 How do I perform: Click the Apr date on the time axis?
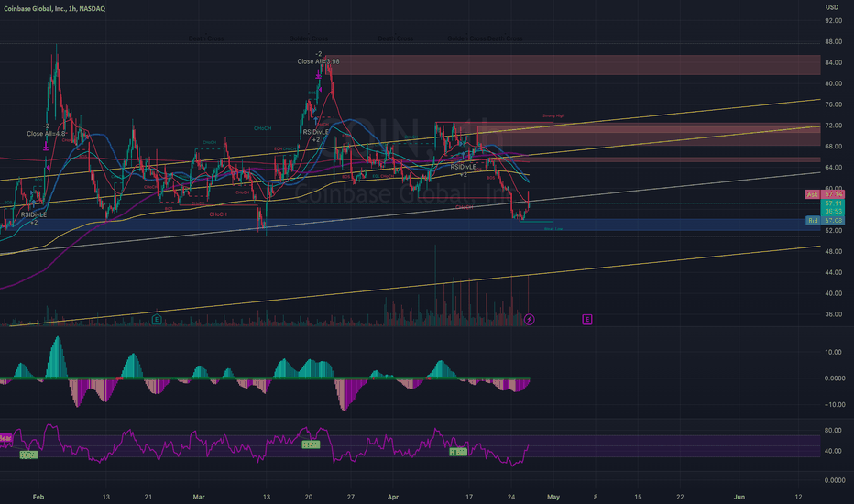coord(393,497)
